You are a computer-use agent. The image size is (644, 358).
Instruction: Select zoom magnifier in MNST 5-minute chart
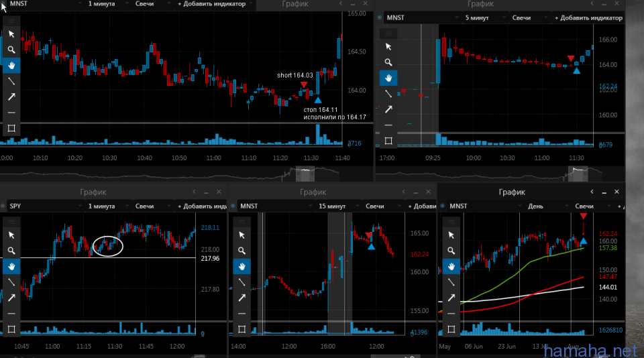(x=388, y=62)
